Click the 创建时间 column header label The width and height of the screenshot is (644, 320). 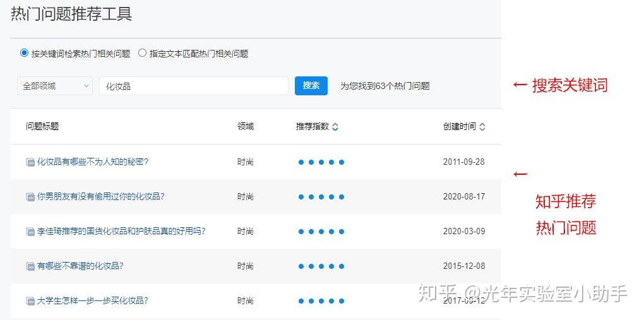tap(460, 126)
